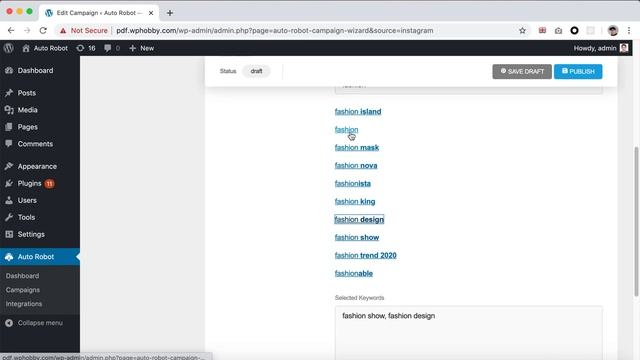
Task: Open Chrome profile avatar
Action: pos(613,31)
